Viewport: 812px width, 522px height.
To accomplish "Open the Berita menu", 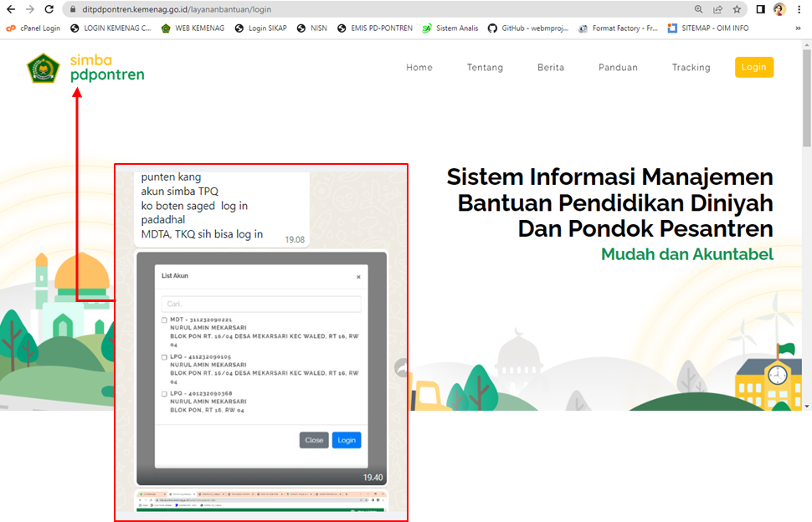I will 551,67.
